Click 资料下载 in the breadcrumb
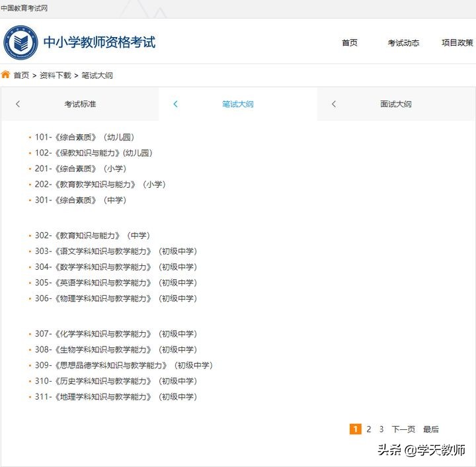This screenshot has width=476, height=467. 56,75
